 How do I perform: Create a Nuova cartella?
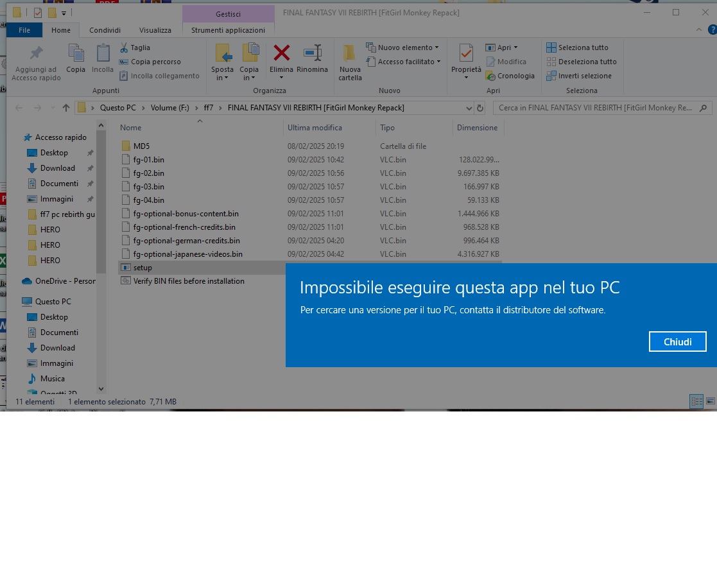coord(350,63)
